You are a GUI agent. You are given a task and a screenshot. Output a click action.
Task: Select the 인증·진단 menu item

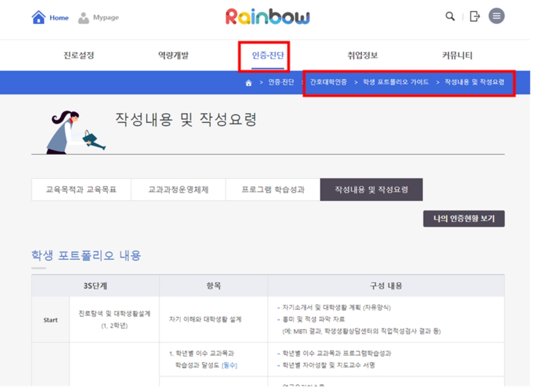point(267,56)
